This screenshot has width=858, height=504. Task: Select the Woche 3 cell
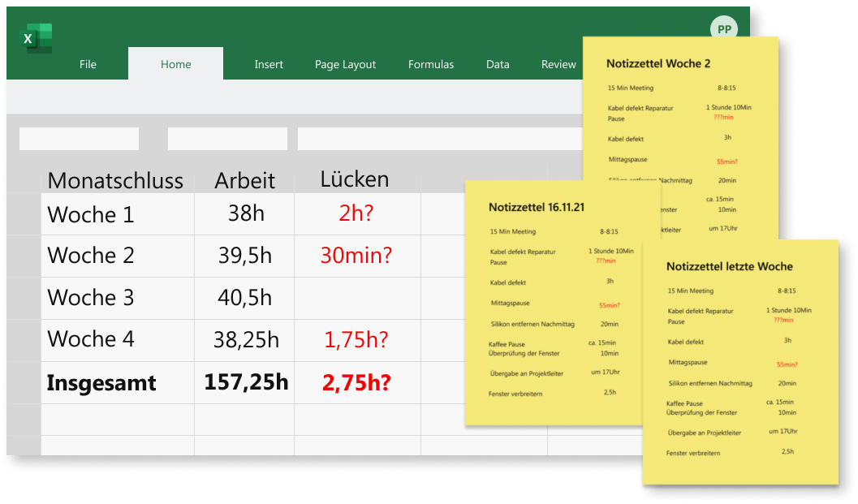pos(118,298)
